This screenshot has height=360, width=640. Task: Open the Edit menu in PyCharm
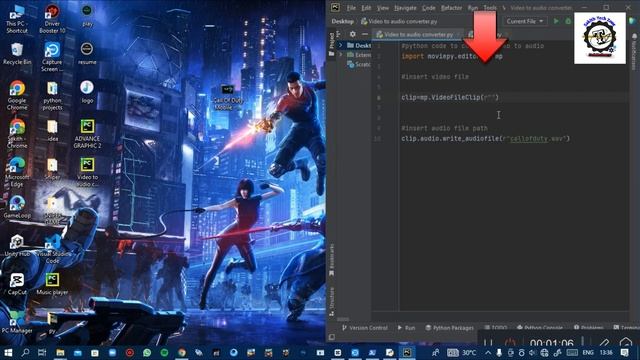click(x=366, y=8)
